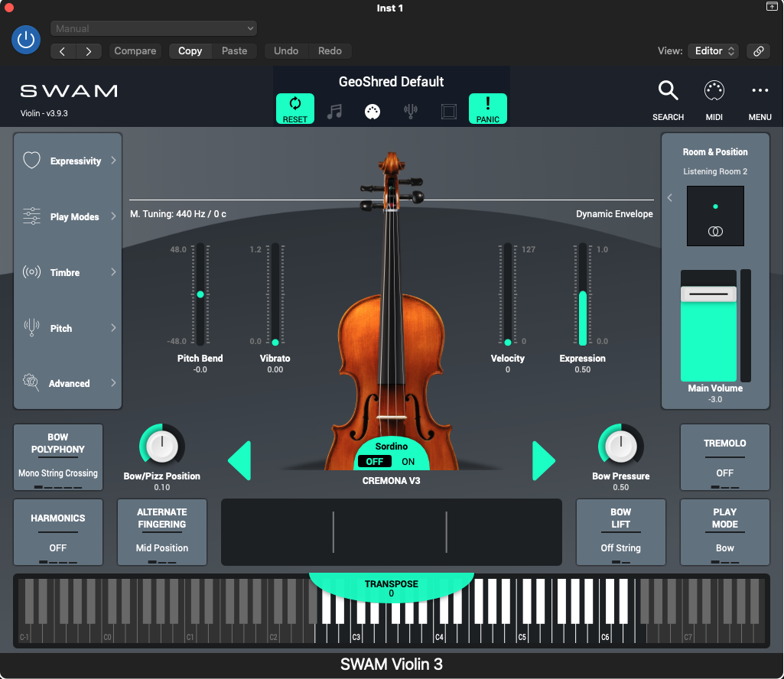The height and width of the screenshot is (679, 784).
Task: Open the Manual preset dropdown
Action: click(x=154, y=28)
